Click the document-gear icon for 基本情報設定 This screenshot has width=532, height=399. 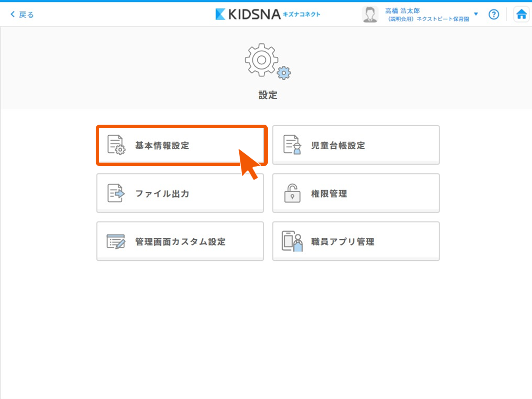coord(116,145)
